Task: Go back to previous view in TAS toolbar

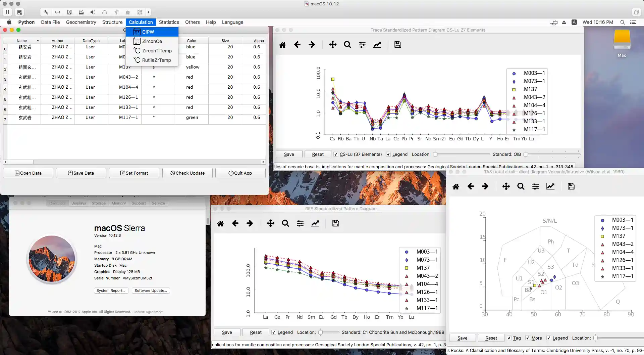Action: [x=471, y=186]
